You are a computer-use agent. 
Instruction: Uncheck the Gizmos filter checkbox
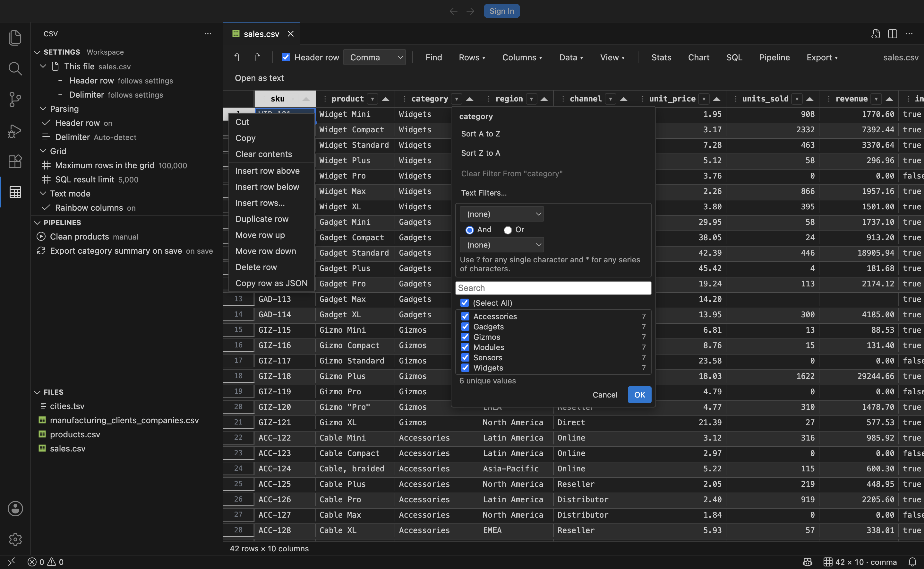pos(465,337)
